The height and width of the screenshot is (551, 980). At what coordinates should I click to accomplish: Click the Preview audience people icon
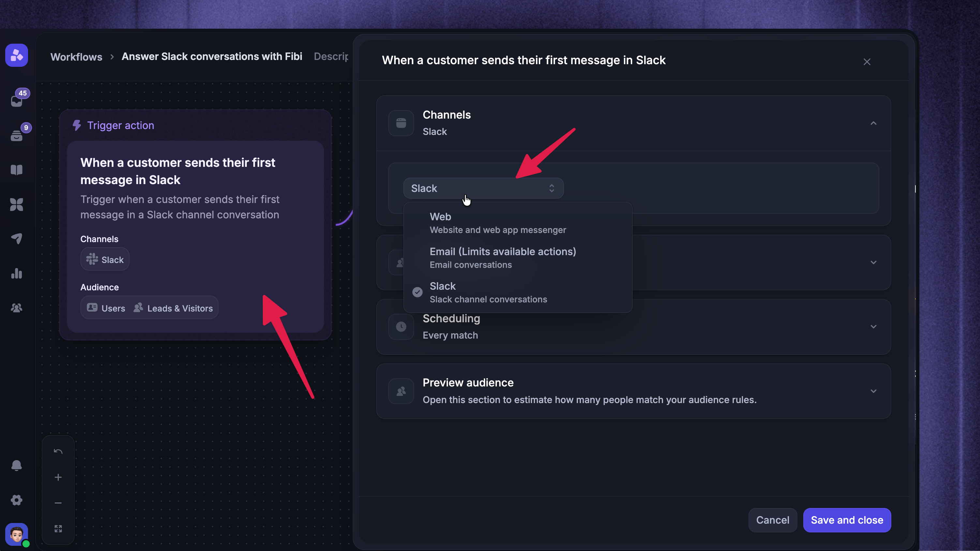[401, 391]
